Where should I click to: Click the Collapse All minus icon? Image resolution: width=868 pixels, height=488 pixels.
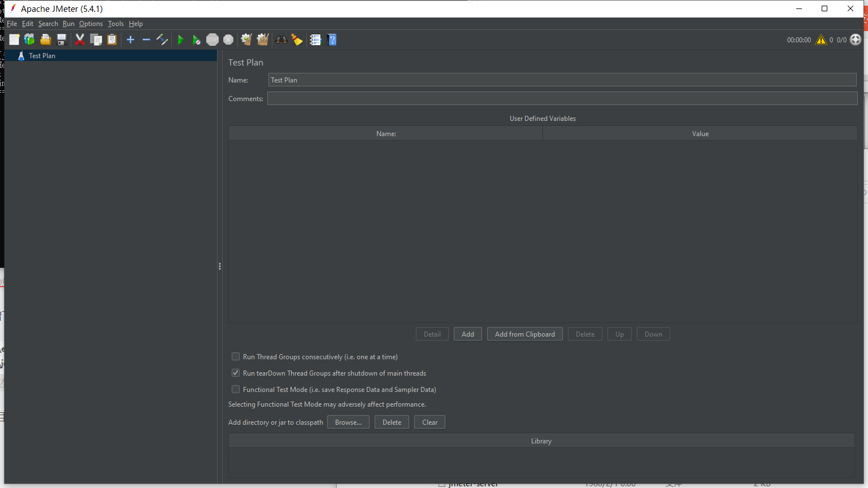coord(146,40)
